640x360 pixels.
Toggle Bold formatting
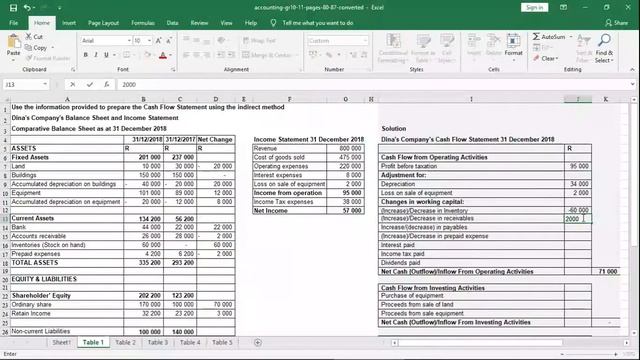[85, 55]
